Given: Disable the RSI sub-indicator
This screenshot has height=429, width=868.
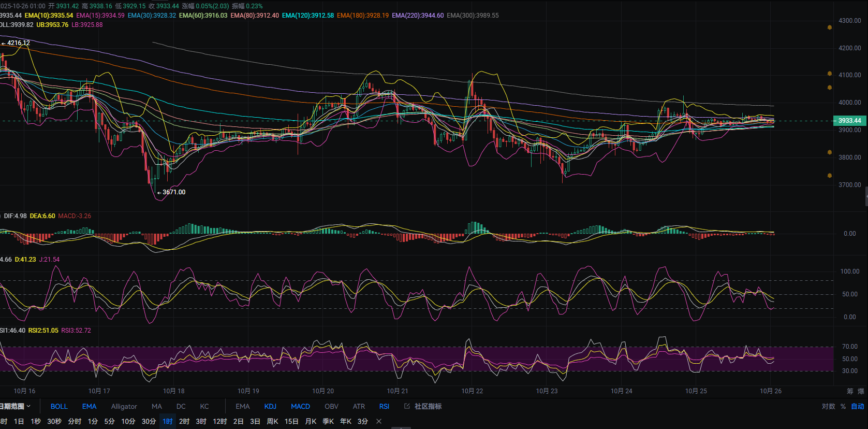Looking at the screenshot, I should [384, 406].
